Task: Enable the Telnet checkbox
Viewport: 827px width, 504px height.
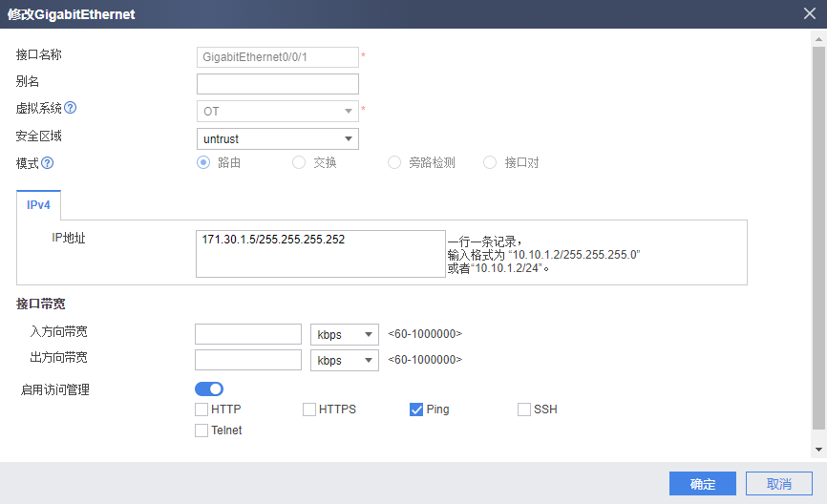Action: pos(201,430)
